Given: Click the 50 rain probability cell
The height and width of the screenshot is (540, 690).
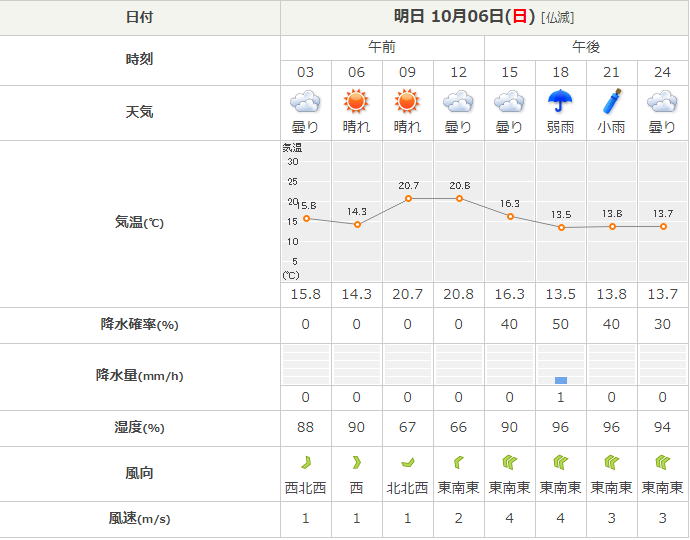Looking at the screenshot, I should [x=561, y=324].
